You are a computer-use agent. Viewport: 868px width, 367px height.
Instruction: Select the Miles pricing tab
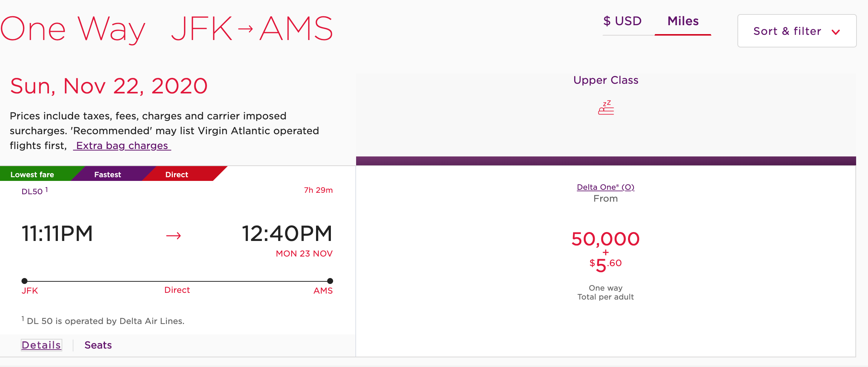(683, 21)
